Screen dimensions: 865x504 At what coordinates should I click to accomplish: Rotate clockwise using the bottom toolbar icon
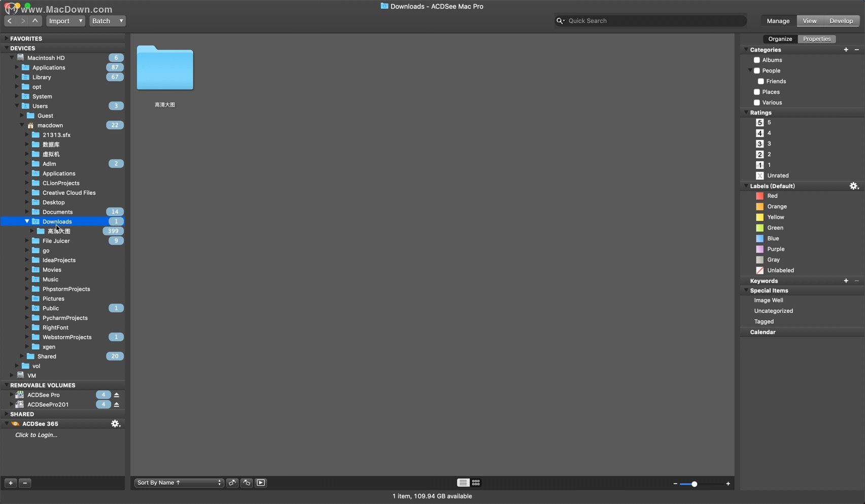(x=247, y=483)
